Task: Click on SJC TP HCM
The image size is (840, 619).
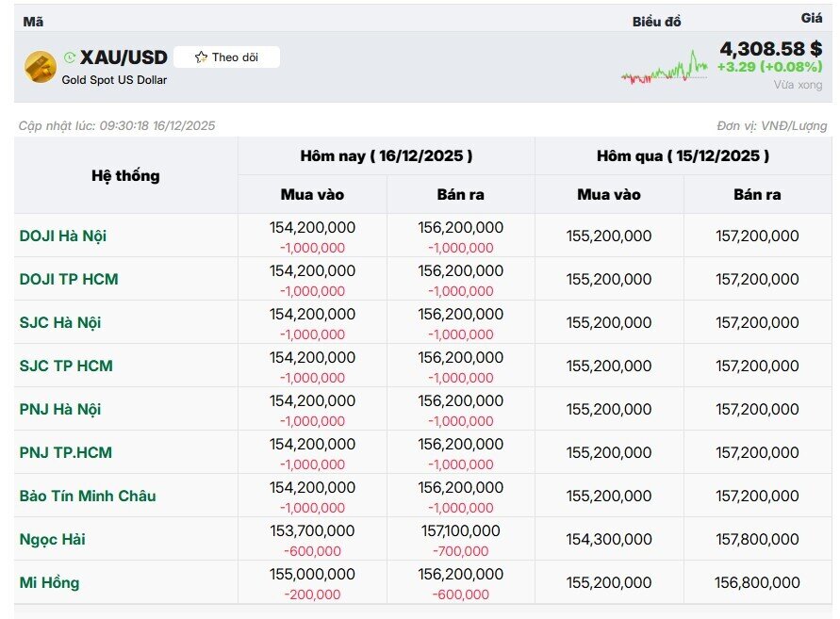Action: point(66,366)
